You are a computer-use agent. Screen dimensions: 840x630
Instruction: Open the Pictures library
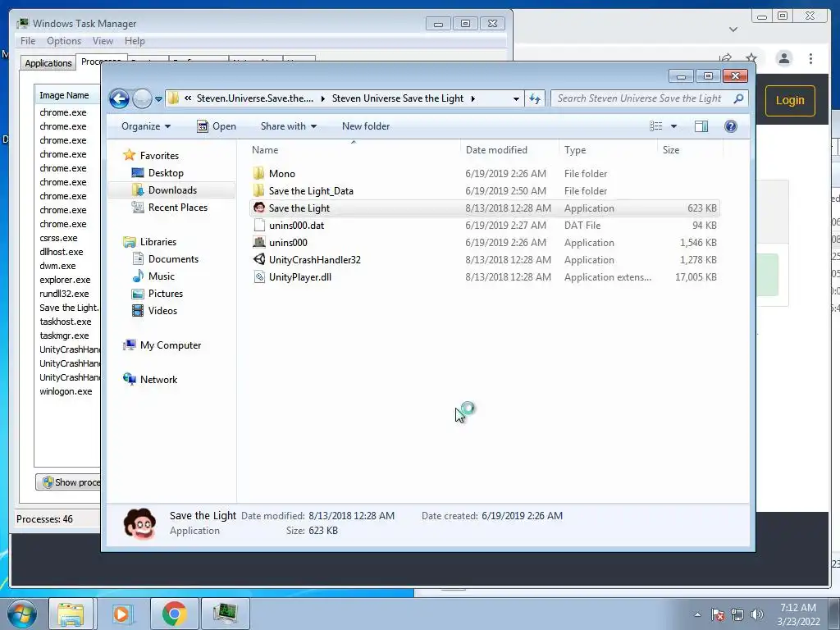coord(165,294)
